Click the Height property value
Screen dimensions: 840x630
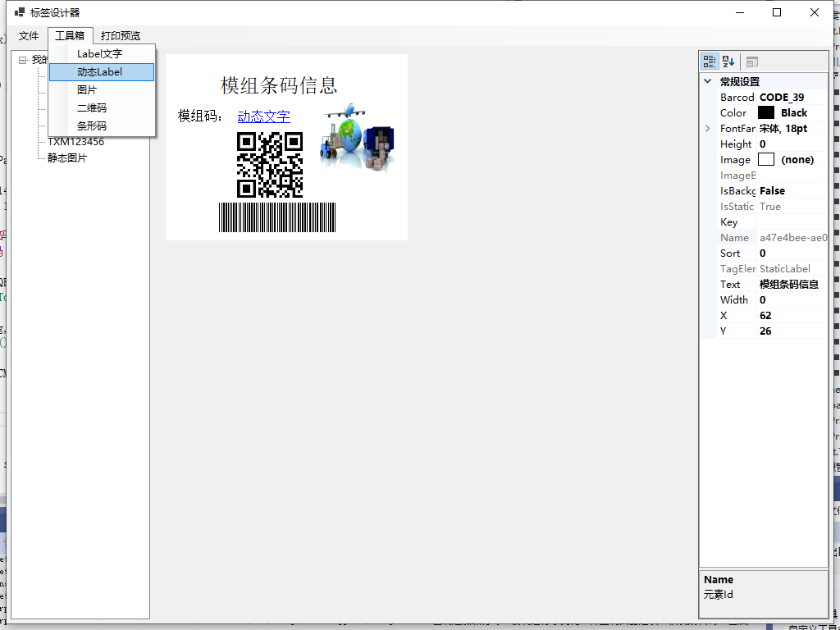coord(792,144)
